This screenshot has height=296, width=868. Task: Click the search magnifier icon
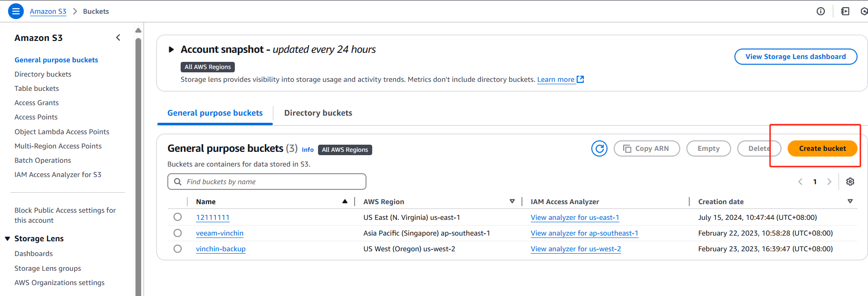178,182
